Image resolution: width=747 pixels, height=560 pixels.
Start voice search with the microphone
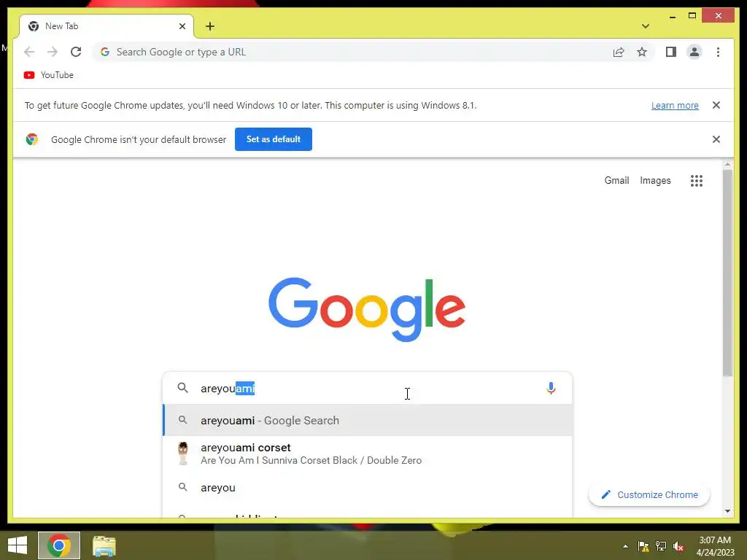[551, 388]
